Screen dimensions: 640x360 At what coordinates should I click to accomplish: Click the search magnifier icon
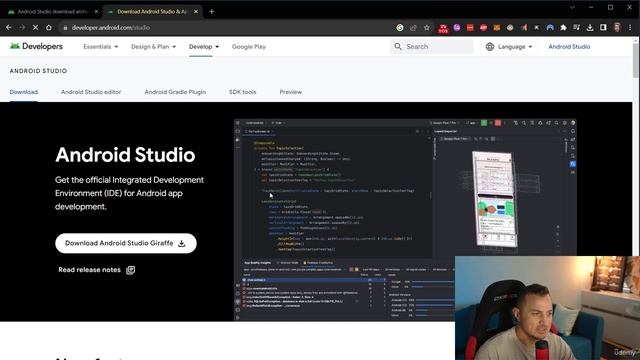(398, 47)
